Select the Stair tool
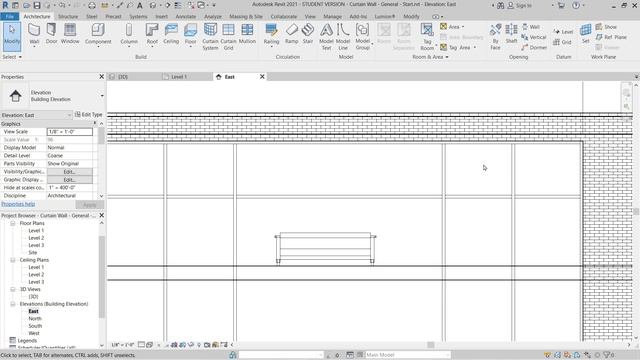640x360 pixels. [x=308, y=33]
